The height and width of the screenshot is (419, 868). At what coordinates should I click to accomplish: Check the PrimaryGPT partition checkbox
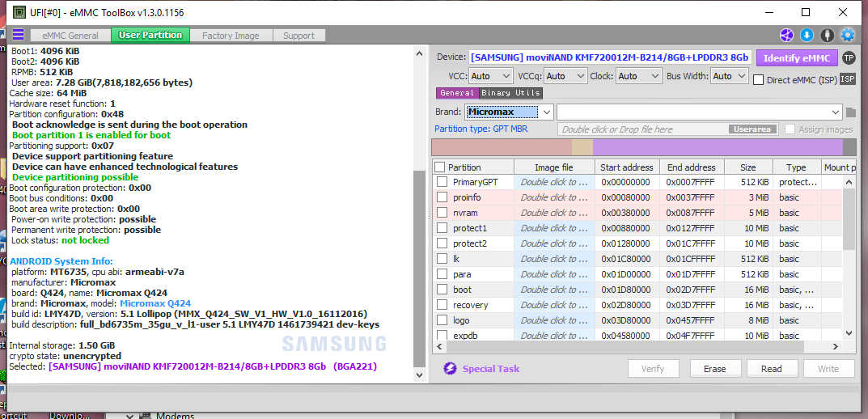tap(442, 182)
